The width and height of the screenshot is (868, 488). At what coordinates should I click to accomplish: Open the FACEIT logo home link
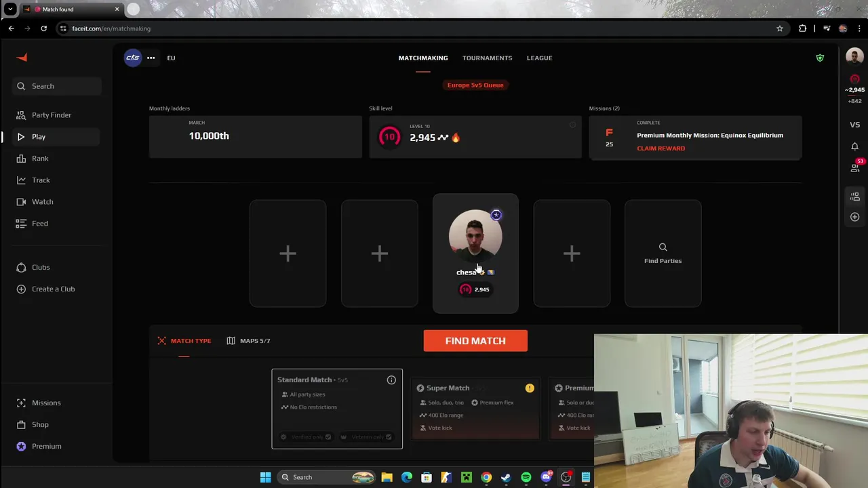[x=22, y=58]
